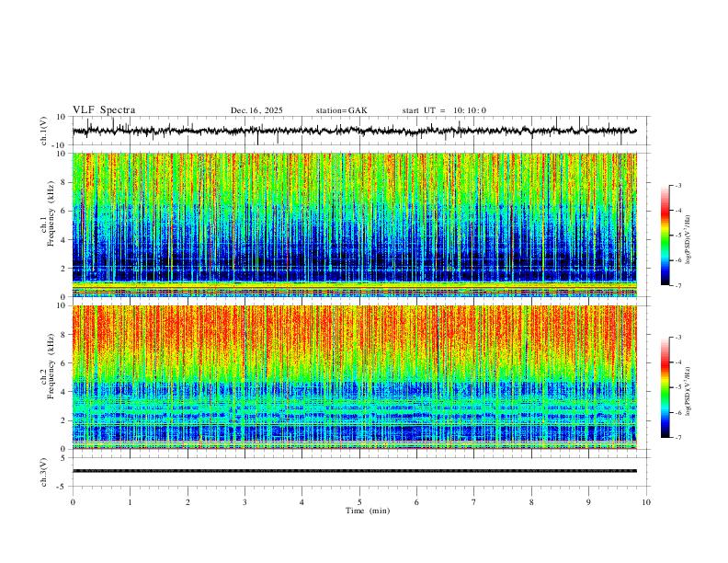Click the time axis tick label "3"
The width and height of the screenshot is (728, 563).
(245, 502)
